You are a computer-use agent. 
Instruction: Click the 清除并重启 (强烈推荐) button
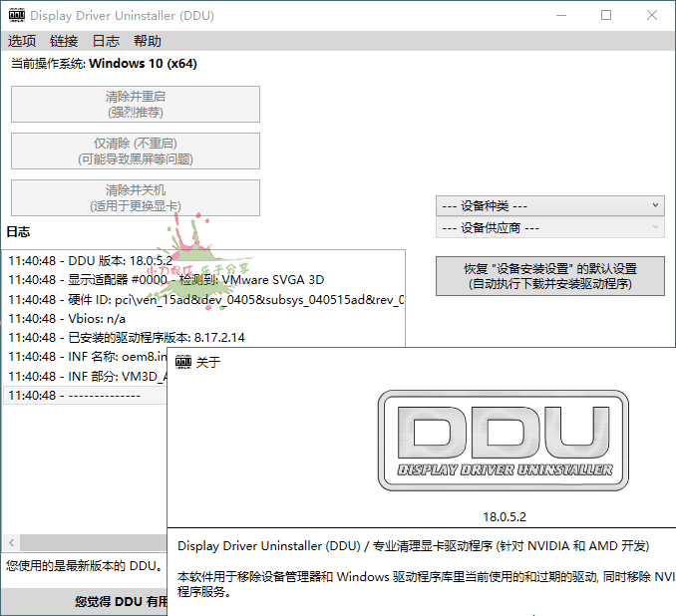point(136,104)
